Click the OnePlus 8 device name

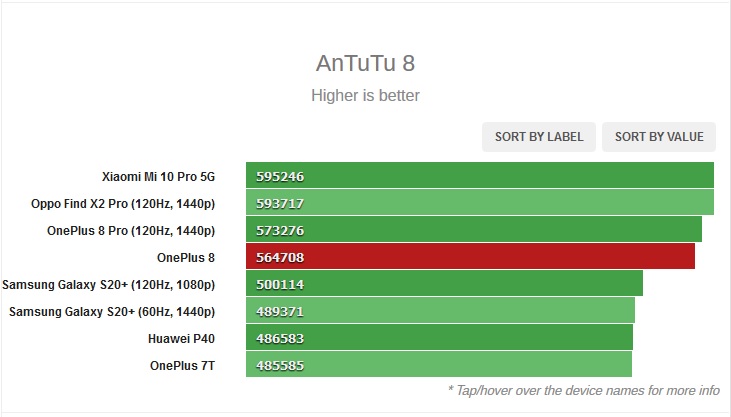186,257
